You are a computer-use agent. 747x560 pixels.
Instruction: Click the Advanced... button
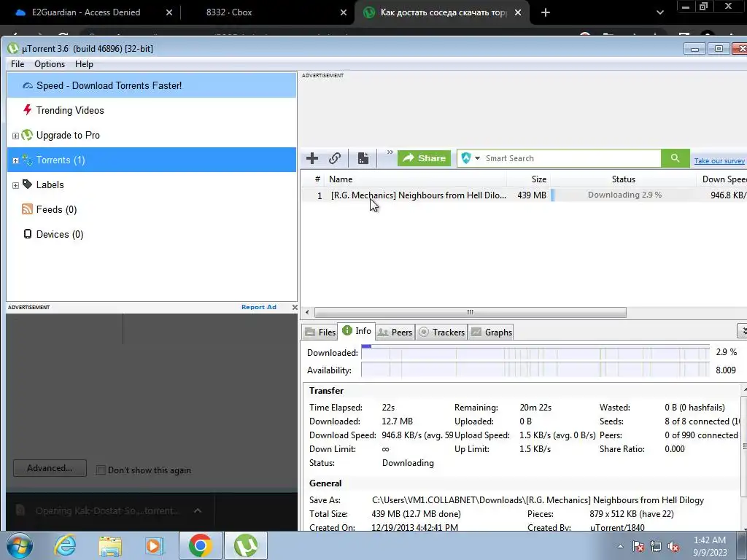(x=50, y=468)
